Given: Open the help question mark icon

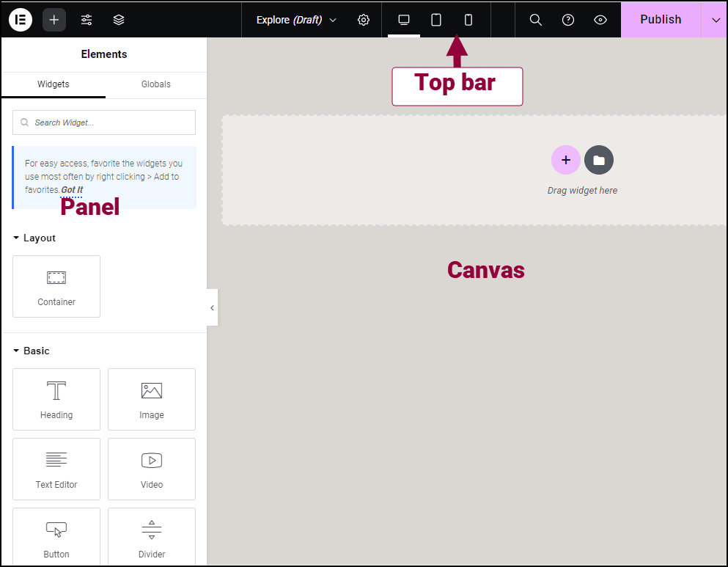Looking at the screenshot, I should tap(568, 20).
